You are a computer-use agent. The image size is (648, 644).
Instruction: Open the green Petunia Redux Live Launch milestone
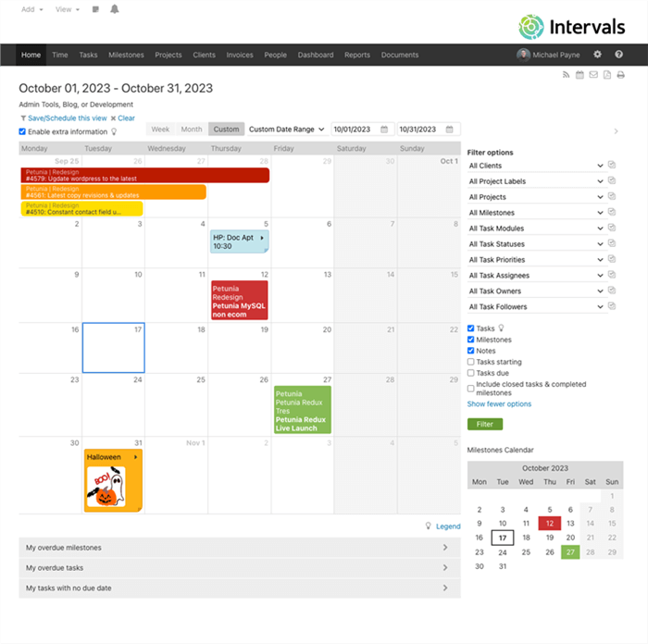302,410
